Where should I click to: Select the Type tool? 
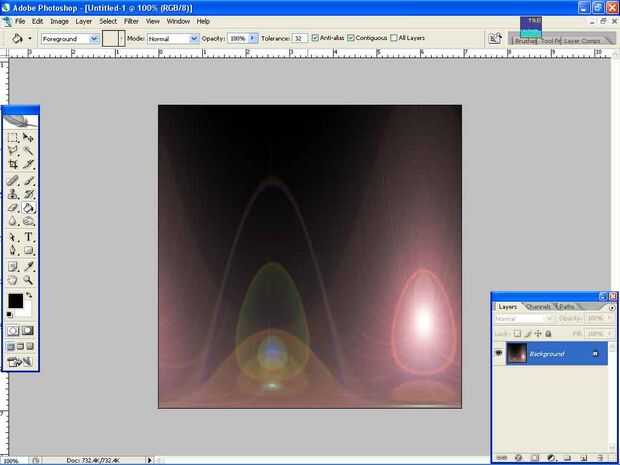click(x=28, y=237)
